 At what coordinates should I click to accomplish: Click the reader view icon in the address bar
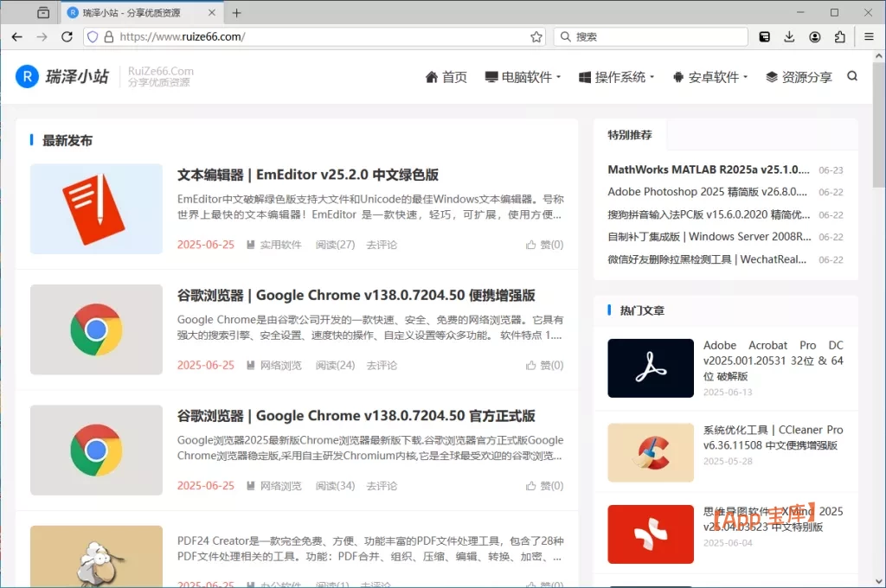(762, 36)
